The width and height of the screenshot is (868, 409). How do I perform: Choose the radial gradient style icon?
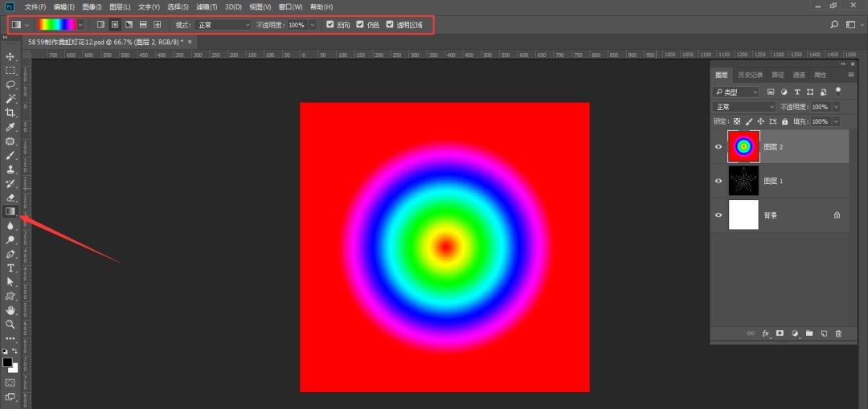point(115,25)
